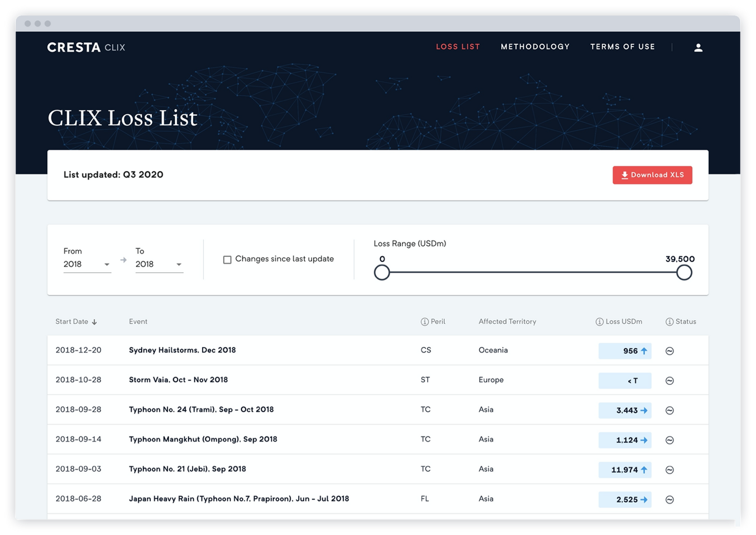Screen dimensions: 756x535
Task: Click the info icon beside Peril header
Action: pos(424,322)
